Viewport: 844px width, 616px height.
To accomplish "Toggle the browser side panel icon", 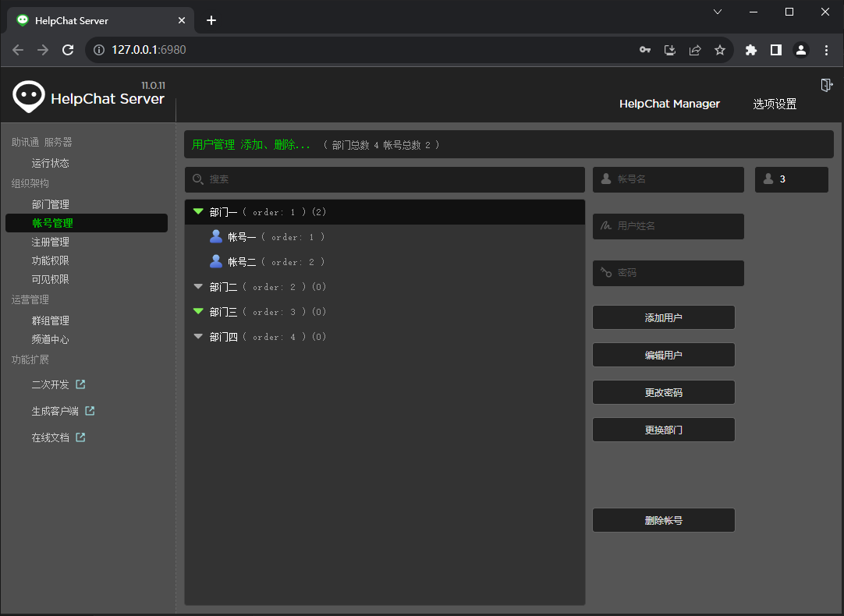I will (775, 50).
